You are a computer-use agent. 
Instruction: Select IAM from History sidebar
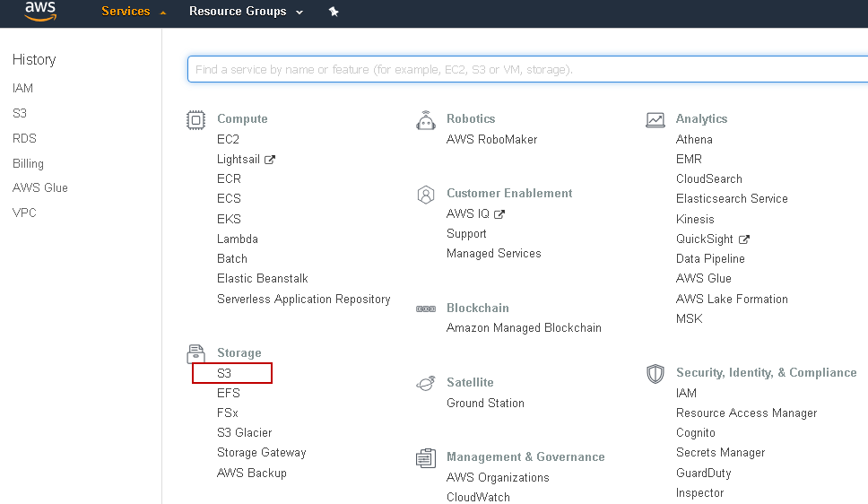click(22, 88)
